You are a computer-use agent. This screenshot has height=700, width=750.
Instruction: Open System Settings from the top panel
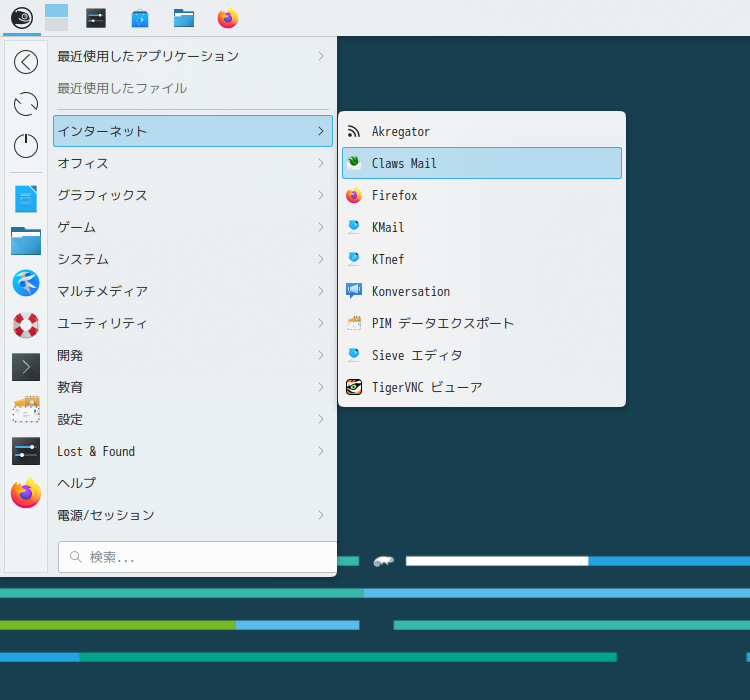point(96,19)
